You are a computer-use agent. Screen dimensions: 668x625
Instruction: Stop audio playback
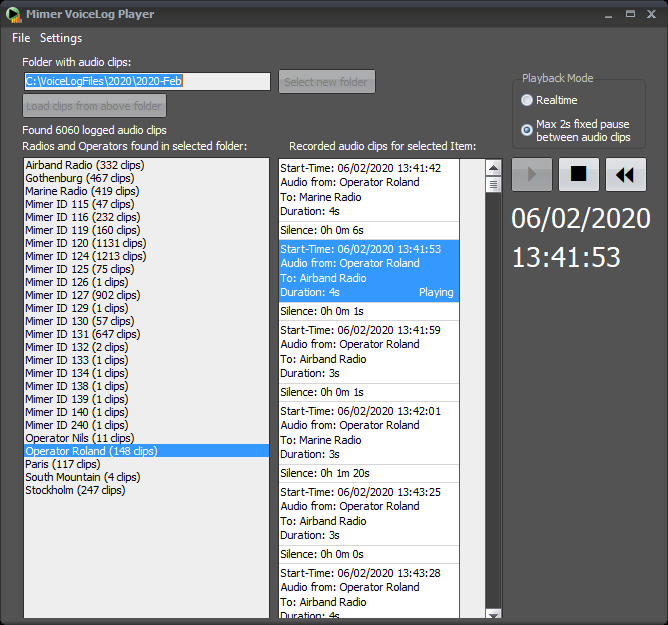tap(578, 174)
